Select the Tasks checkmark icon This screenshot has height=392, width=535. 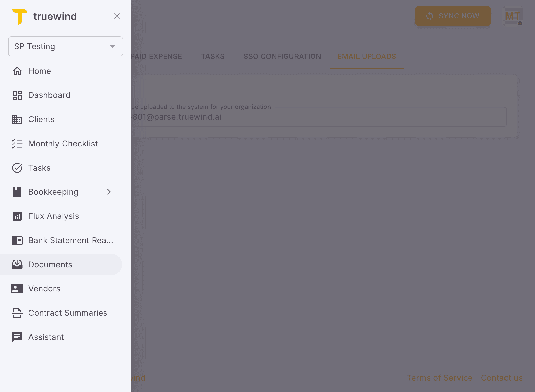pos(17,168)
